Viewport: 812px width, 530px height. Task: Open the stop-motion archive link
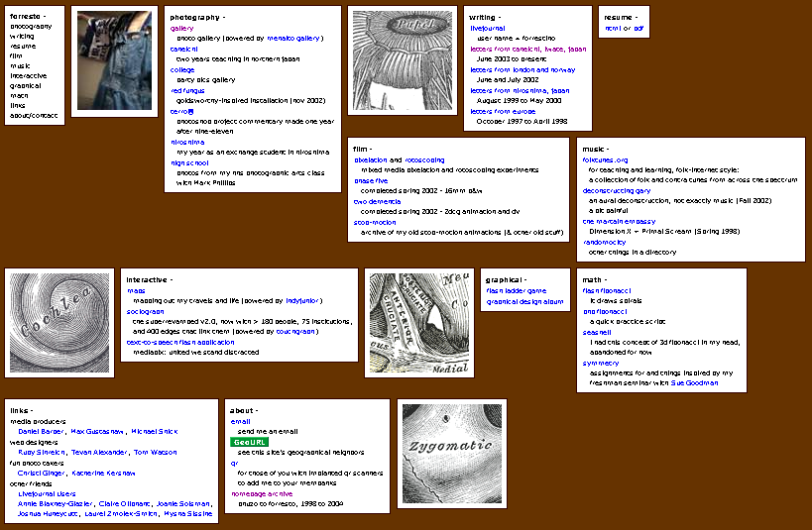coord(375,223)
